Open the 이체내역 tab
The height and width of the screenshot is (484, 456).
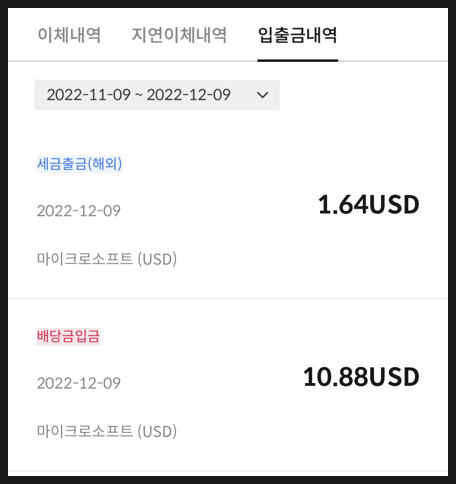(x=69, y=35)
